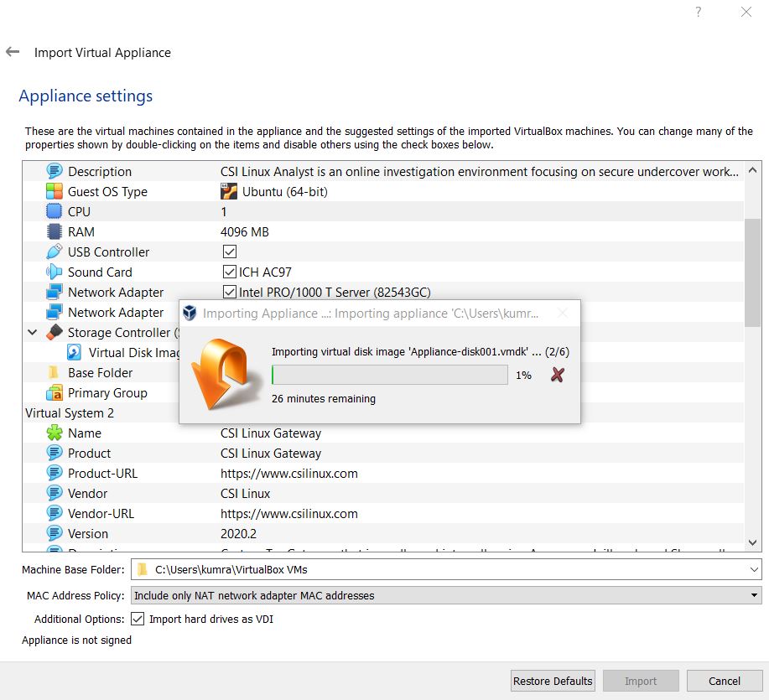Click the Network Adapter icon above Storage Controller
This screenshot has height=700, width=769.
point(54,312)
